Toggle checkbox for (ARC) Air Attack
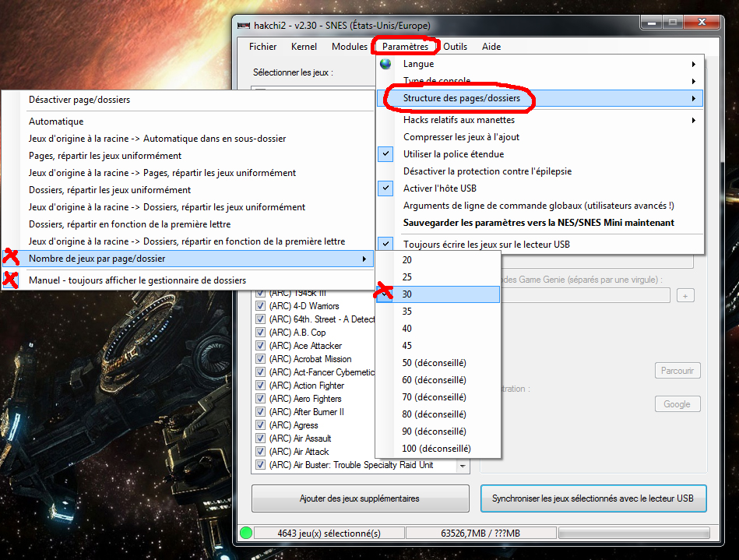The image size is (739, 560). pos(260,451)
